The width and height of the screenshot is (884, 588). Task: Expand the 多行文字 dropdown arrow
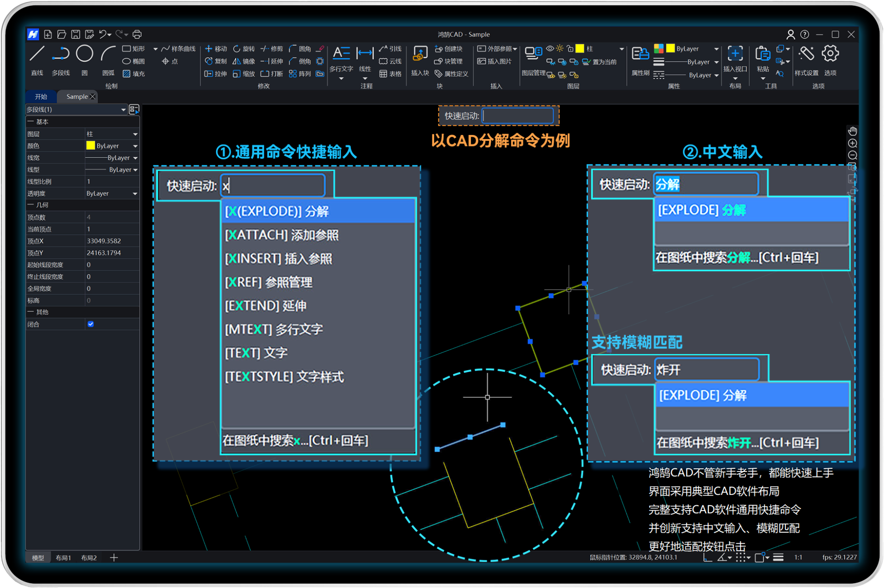(x=341, y=79)
